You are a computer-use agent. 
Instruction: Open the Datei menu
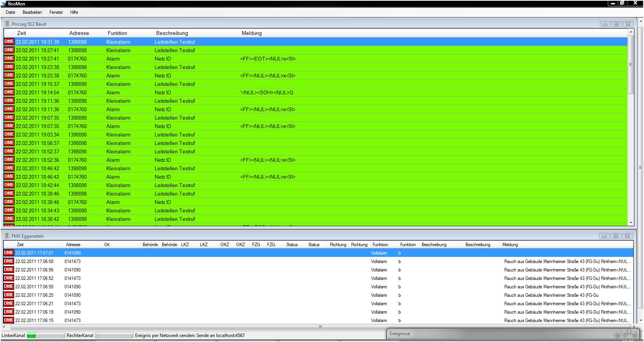click(10, 12)
